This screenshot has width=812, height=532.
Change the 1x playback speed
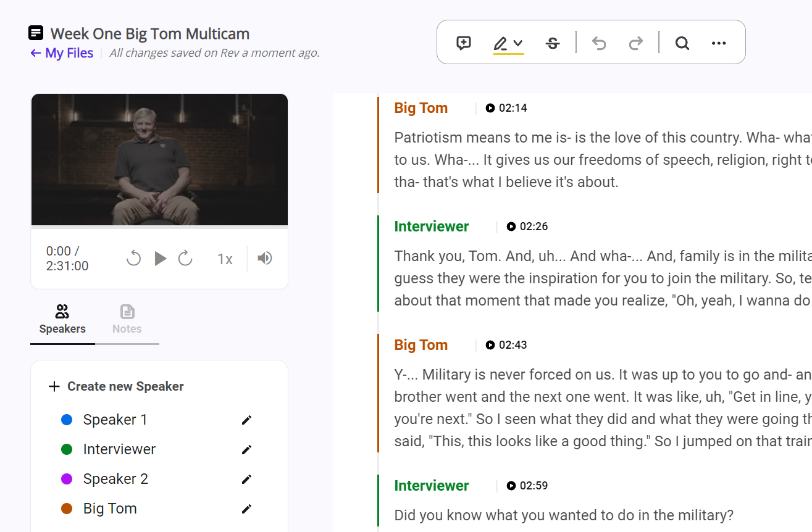click(225, 259)
